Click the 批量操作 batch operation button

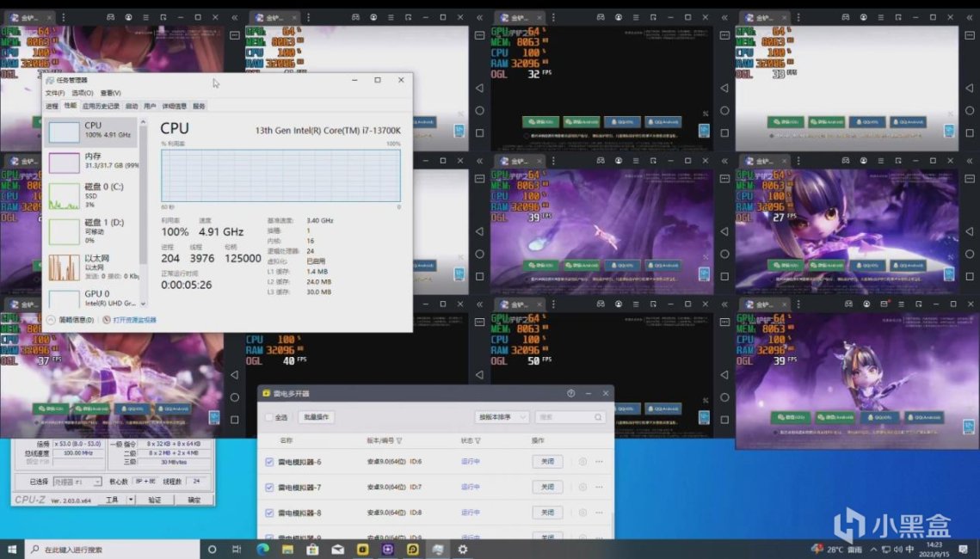(x=317, y=417)
